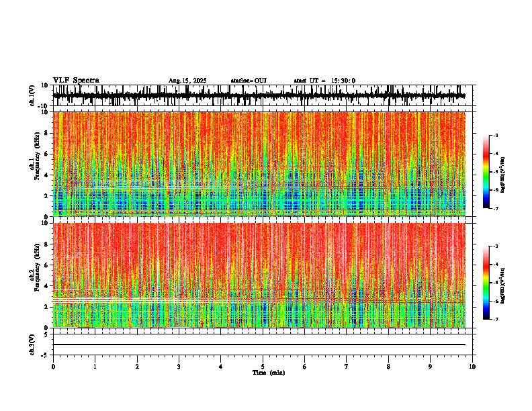
Task: Click the 'ch.3(V)' axis label
Action: pos(32,345)
